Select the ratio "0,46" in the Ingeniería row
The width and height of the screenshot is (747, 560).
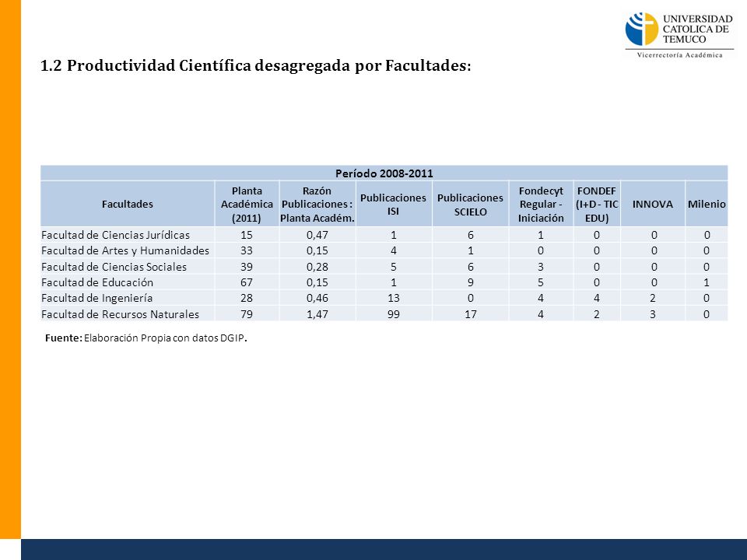[x=317, y=298]
